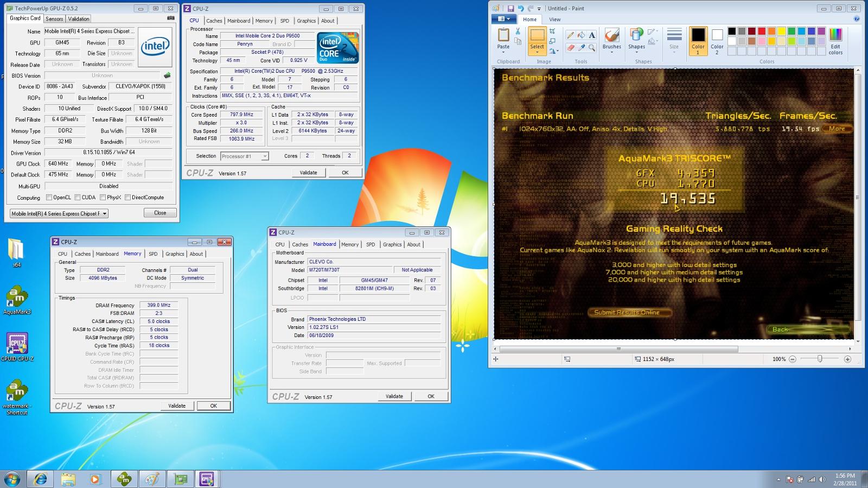Open Windows Media Player from taskbar

click(x=95, y=479)
